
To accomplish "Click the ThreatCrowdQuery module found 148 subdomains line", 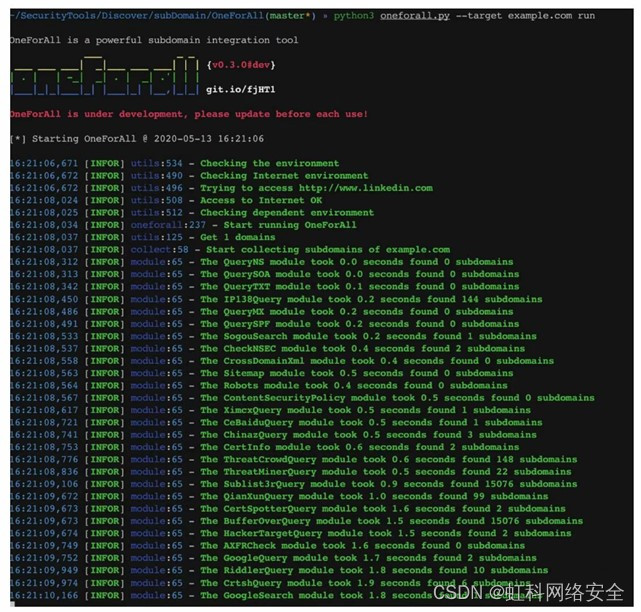I will [x=294, y=460].
